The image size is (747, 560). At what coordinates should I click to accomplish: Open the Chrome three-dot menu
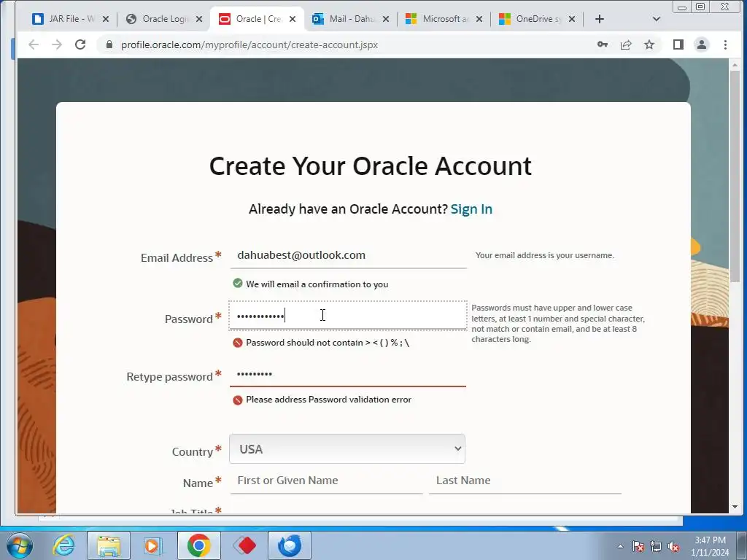pyautogui.click(x=725, y=44)
